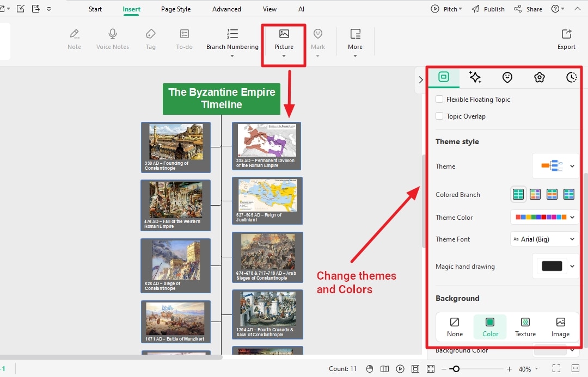Image resolution: width=588 pixels, height=377 pixels.
Task: Select the first Colored Branch style
Action: point(518,194)
